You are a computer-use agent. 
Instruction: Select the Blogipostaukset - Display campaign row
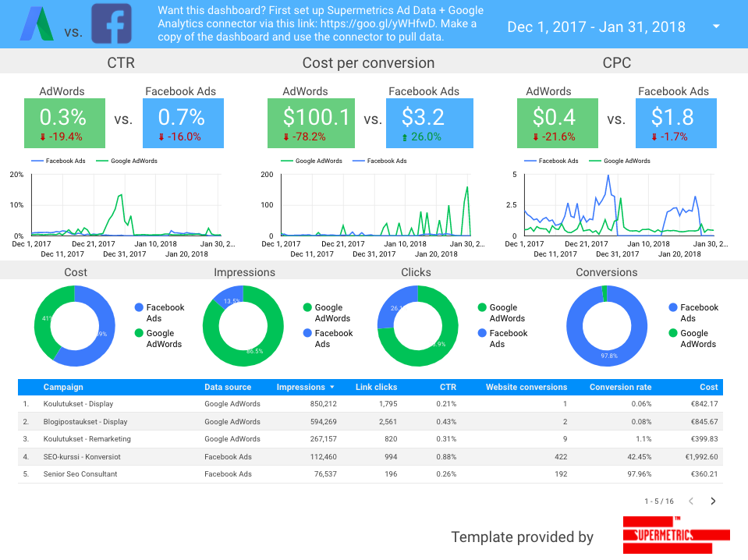(x=370, y=422)
